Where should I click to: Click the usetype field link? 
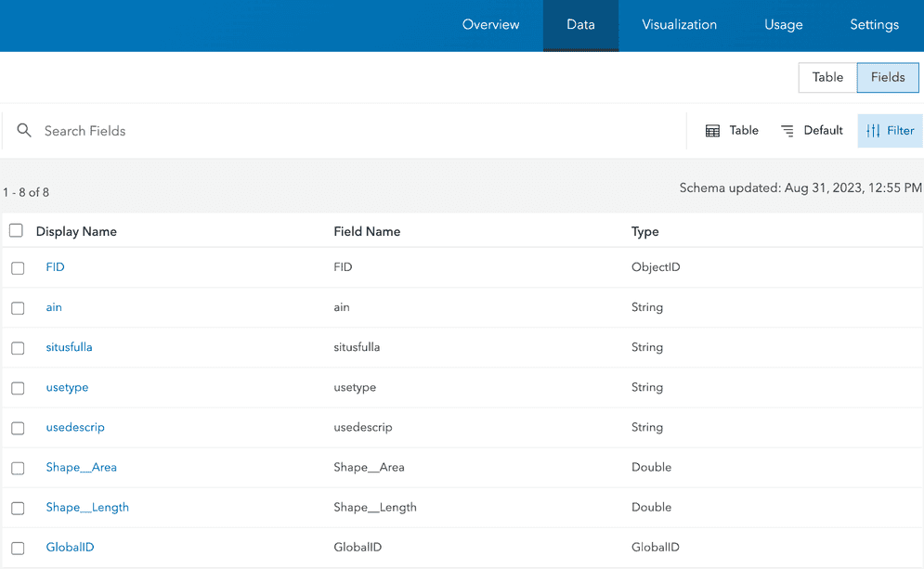pos(67,387)
